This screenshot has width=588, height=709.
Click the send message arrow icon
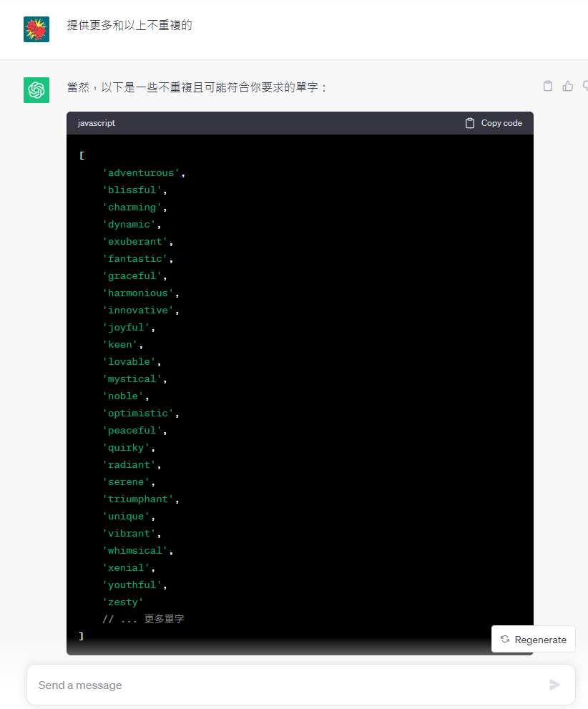click(554, 685)
